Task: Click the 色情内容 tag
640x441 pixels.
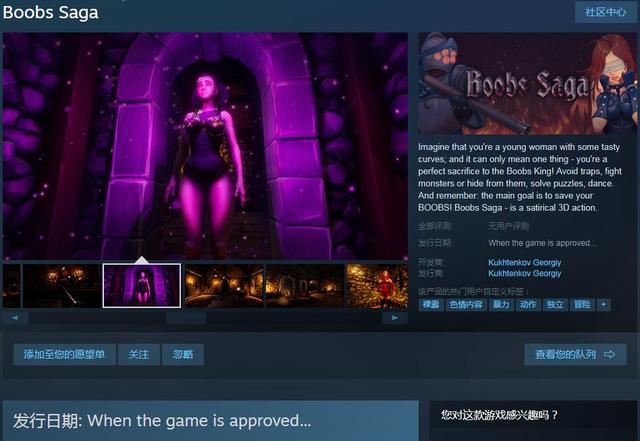Action: pos(466,305)
